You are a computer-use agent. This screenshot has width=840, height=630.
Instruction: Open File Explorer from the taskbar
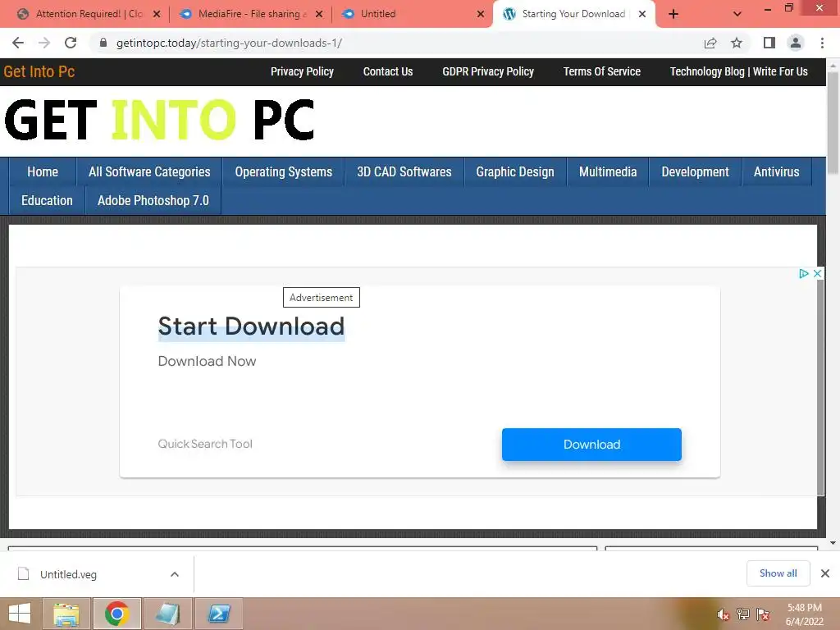click(x=66, y=614)
